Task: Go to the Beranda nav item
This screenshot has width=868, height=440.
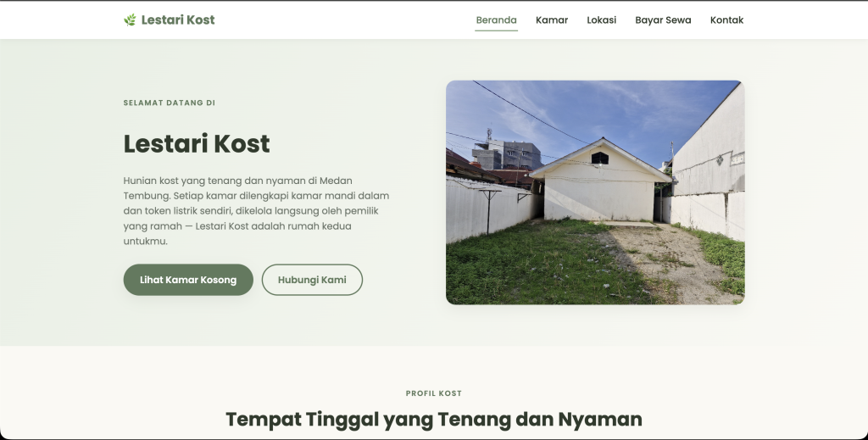Action: 496,20
